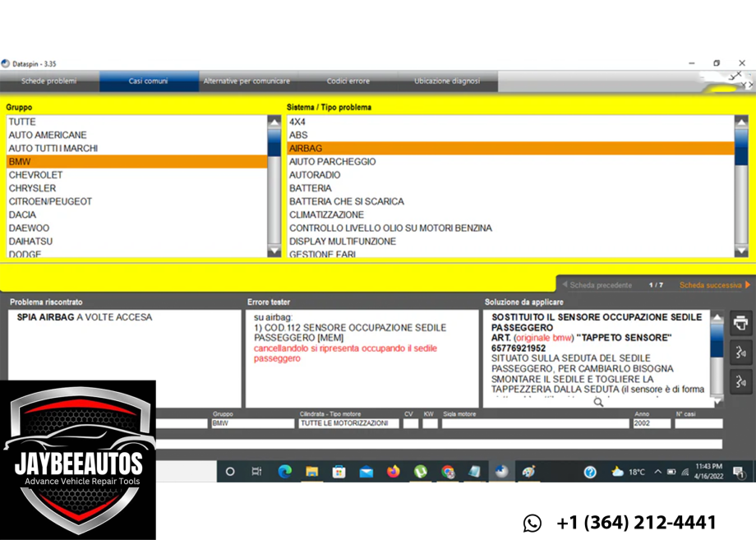The image size is (756, 540).
Task: Open Google Chrome from the taskbar
Action: pos(448,472)
